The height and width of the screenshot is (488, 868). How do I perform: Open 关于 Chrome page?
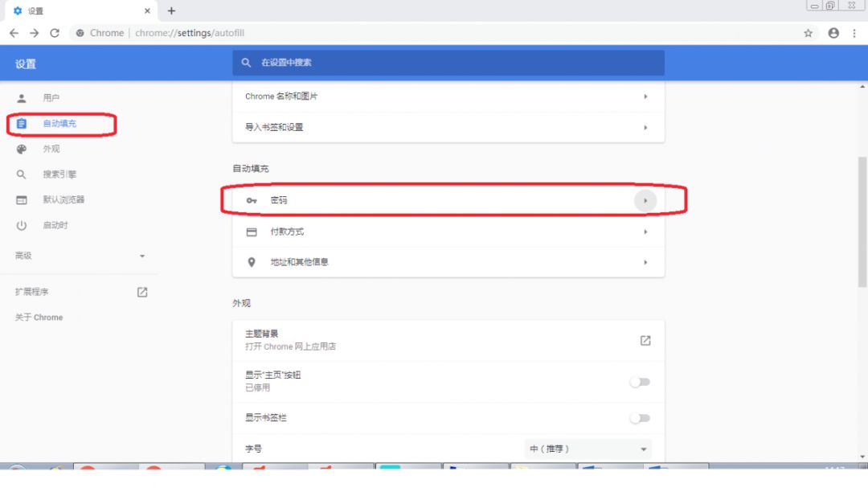pos(39,318)
